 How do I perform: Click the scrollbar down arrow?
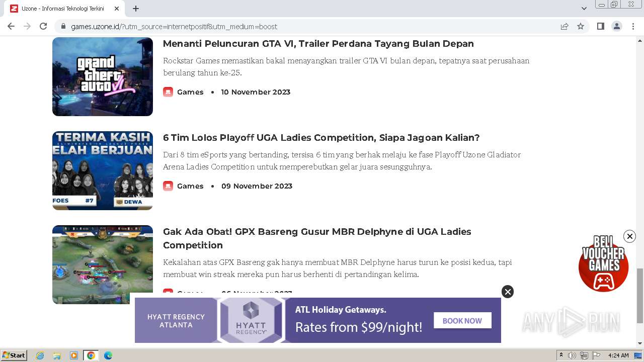(640, 343)
